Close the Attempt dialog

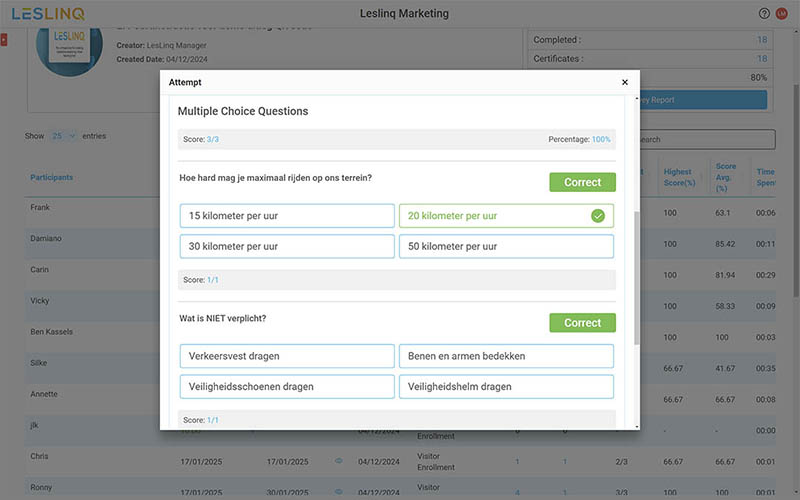pos(625,82)
